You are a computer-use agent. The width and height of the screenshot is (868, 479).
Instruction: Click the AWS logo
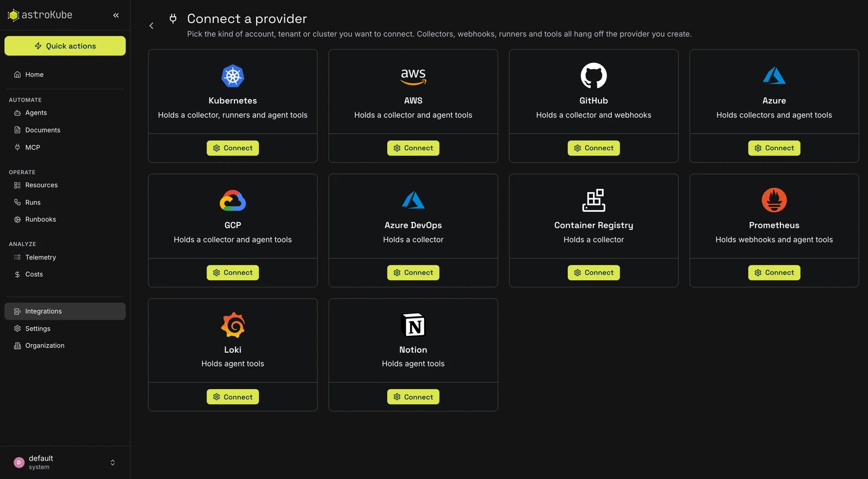(413, 77)
